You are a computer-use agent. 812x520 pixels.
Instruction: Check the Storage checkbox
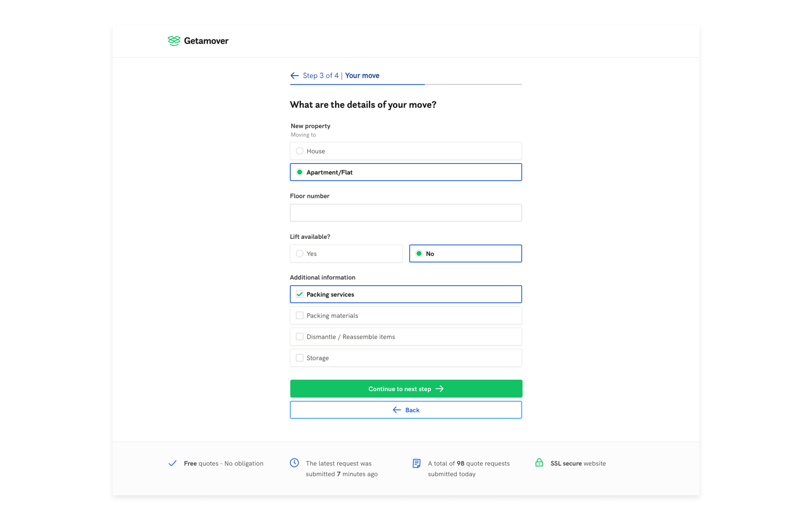pos(406,358)
